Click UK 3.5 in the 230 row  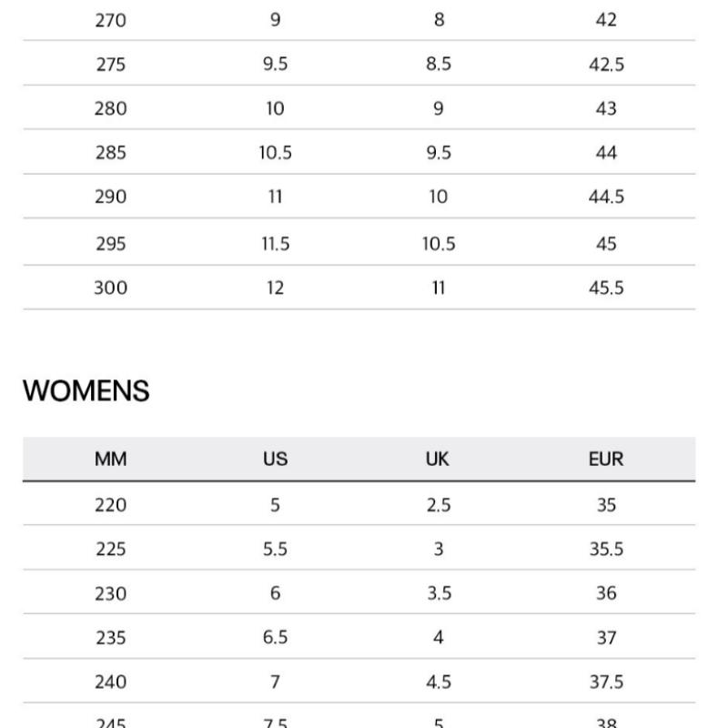point(438,593)
